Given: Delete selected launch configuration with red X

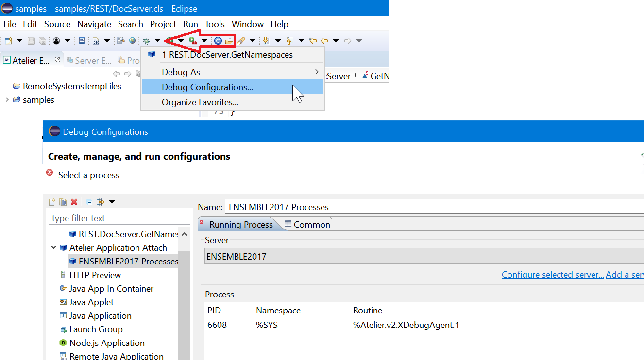Looking at the screenshot, I should pyautogui.click(x=74, y=202).
